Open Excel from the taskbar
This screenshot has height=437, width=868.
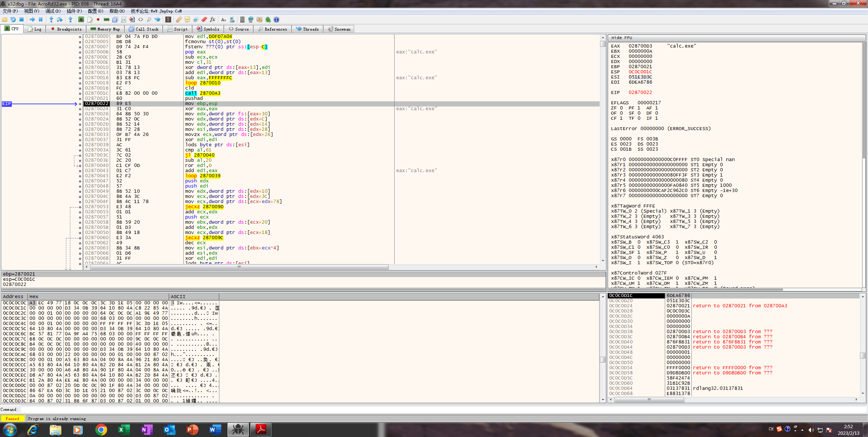124,430
